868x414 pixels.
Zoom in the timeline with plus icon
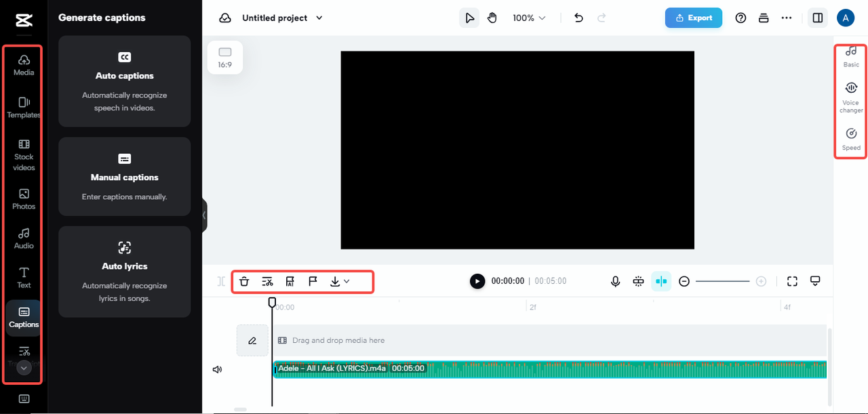pyautogui.click(x=761, y=281)
